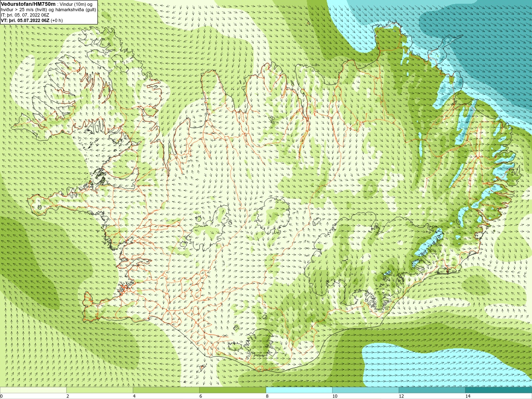Click the legend scale label '14'
532x399 pixels.
click(x=468, y=396)
